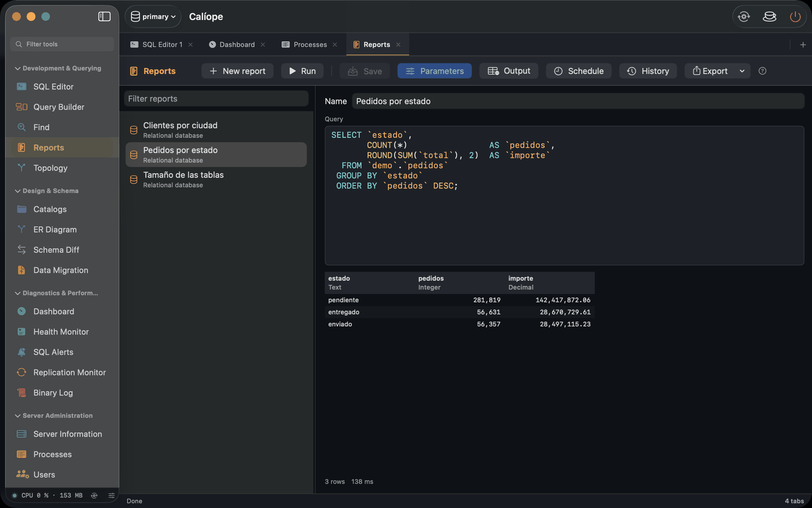Viewport: 812px width, 508px height.
Task: Open SQL Alerts
Action: coord(62,352)
